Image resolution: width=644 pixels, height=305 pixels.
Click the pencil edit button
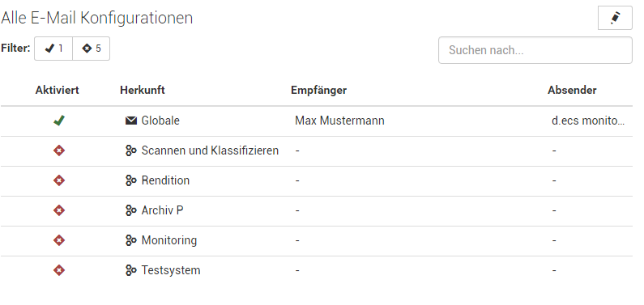(x=615, y=18)
